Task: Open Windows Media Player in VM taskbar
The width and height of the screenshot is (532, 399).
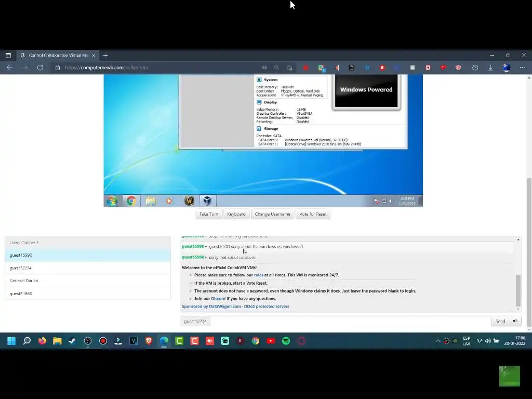Action: (x=169, y=201)
